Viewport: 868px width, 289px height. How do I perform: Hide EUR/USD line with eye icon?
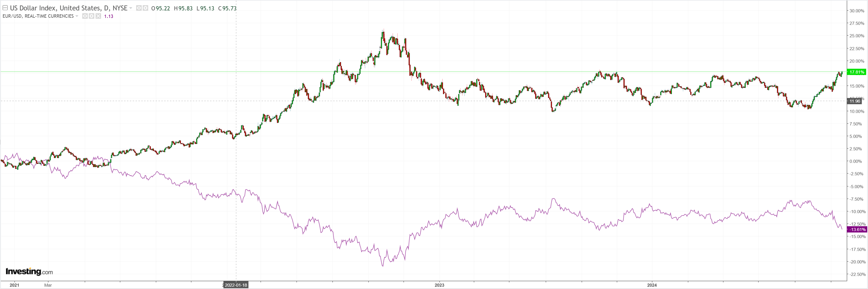click(85, 16)
